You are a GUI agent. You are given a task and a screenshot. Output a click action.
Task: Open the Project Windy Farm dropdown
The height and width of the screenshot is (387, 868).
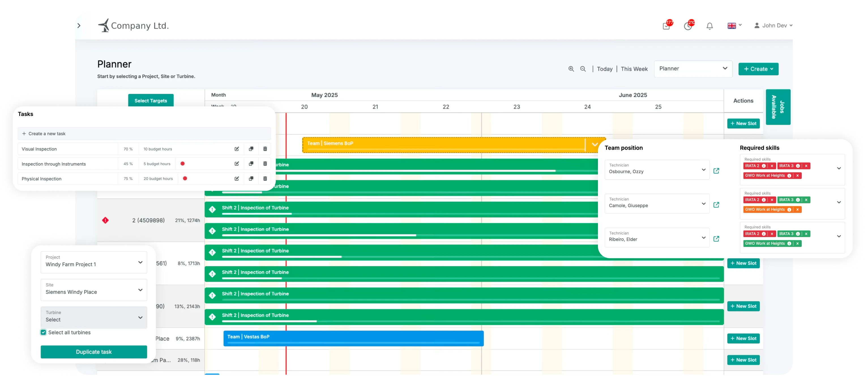coord(94,262)
